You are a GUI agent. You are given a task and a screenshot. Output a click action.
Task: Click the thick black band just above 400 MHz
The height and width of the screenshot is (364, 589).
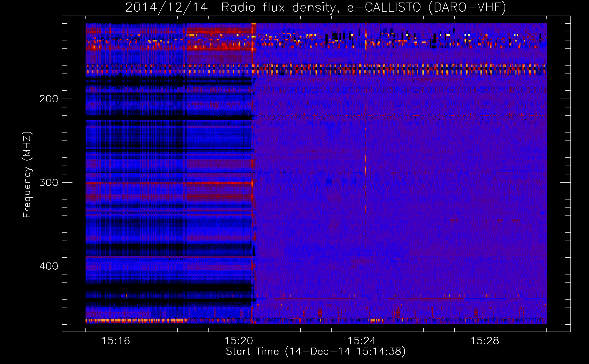point(167,249)
